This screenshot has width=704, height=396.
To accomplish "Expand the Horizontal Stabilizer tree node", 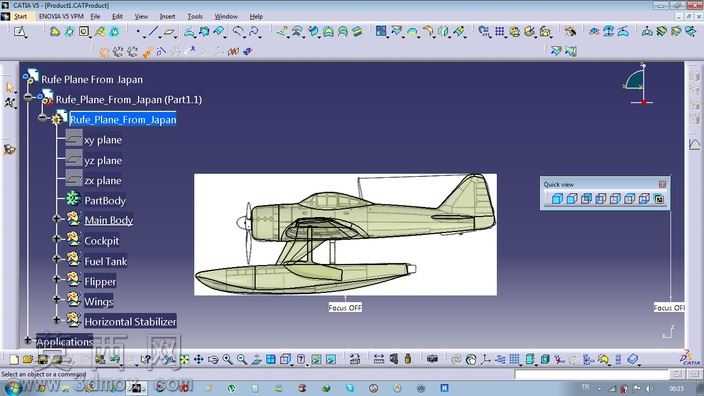I will tap(57, 320).
